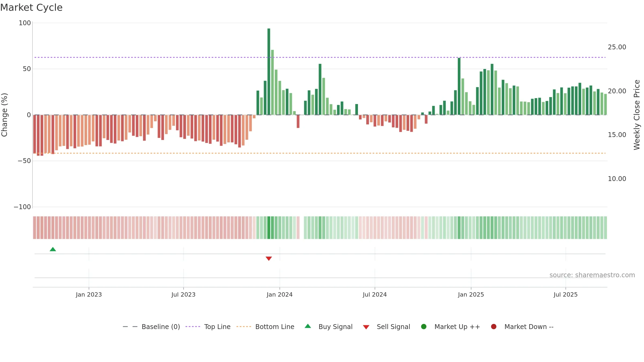Viewport: 644px width, 362px height.
Task: Click the Jan 2025 x-axis label
Action: (471, 295)
